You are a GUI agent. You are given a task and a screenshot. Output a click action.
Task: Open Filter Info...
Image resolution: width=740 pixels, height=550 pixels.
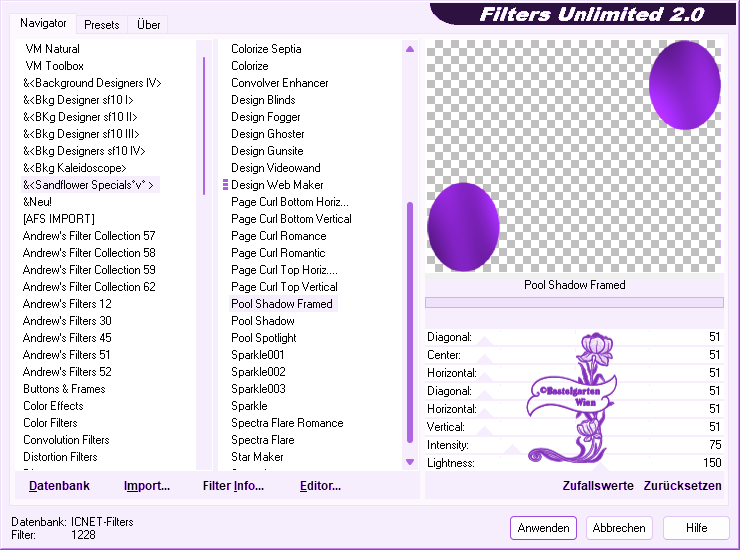pos(233,486)
